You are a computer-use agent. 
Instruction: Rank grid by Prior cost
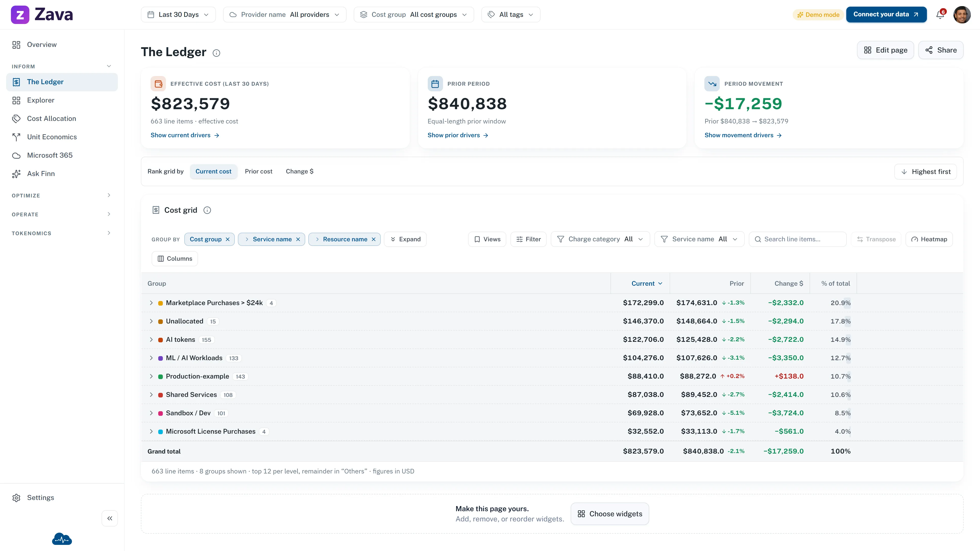tap(259, 171)
